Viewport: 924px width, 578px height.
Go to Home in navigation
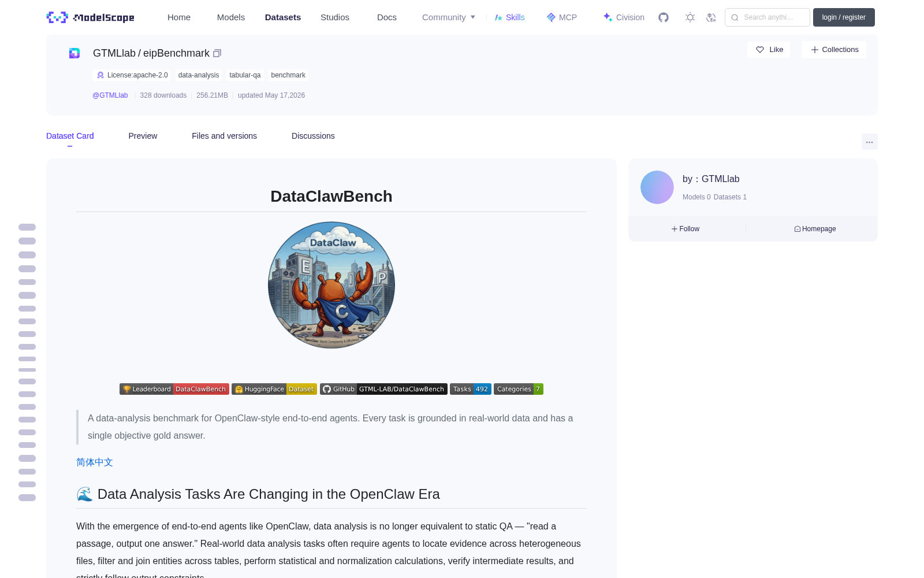[179, 17]
